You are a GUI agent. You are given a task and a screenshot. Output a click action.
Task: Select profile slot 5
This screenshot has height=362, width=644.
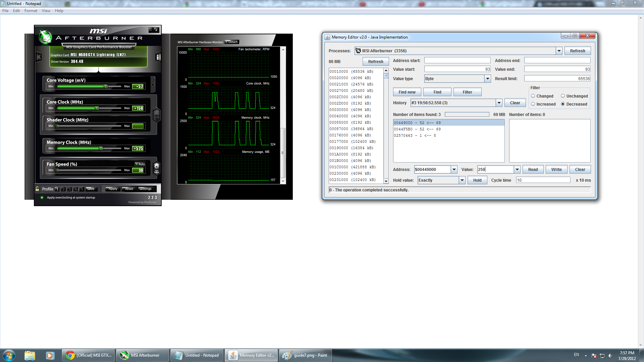pyautogui.click(x=82, y=189)
